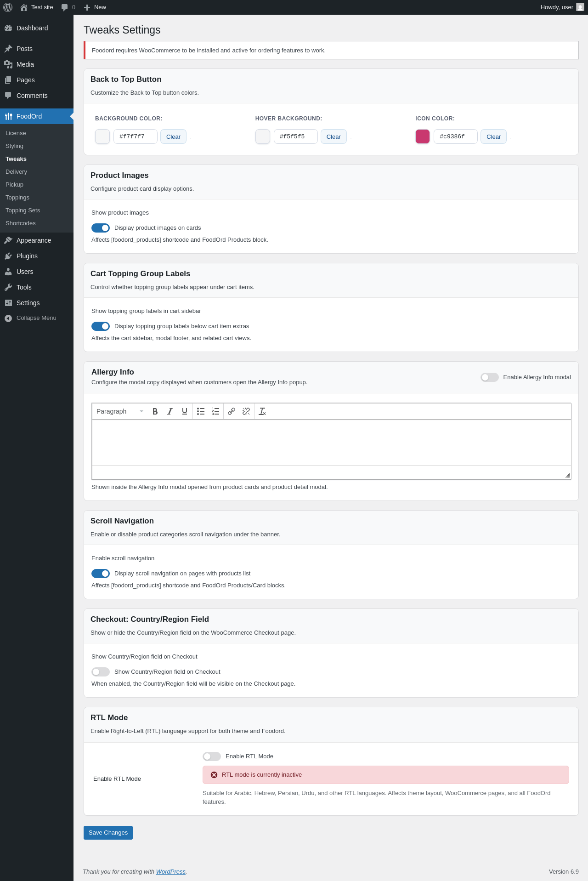Open the Paragraph format dropdown
Image resolution: width=588 pixels, height=881 pixels.
tap(120, 411)
